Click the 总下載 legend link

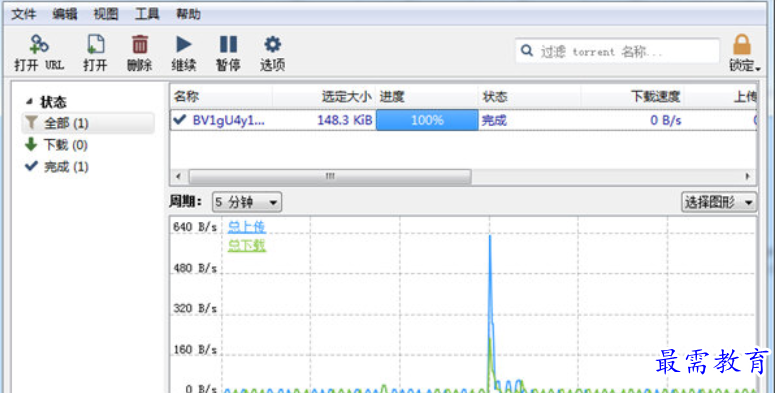tap(247, 245)
